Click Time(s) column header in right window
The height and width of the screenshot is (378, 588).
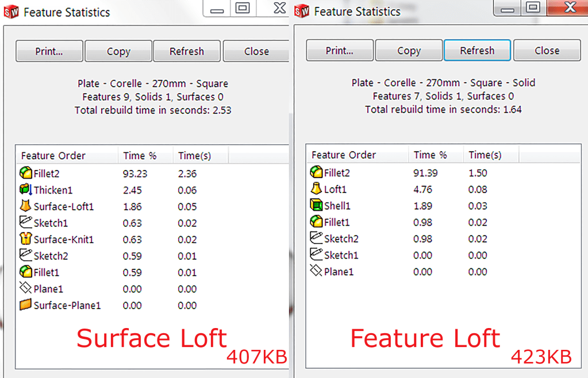click(485, 155)
